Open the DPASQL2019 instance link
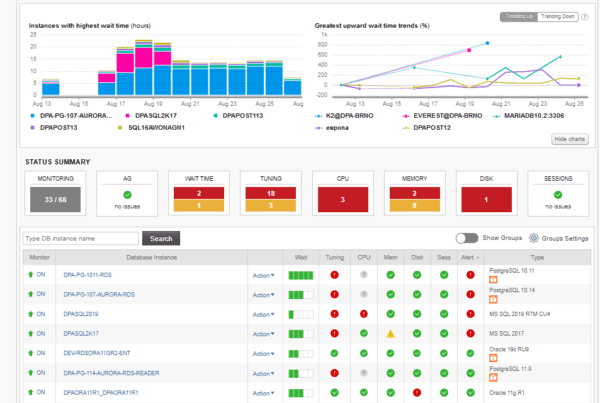Screen dimensions: 600x403 (81, 314)
